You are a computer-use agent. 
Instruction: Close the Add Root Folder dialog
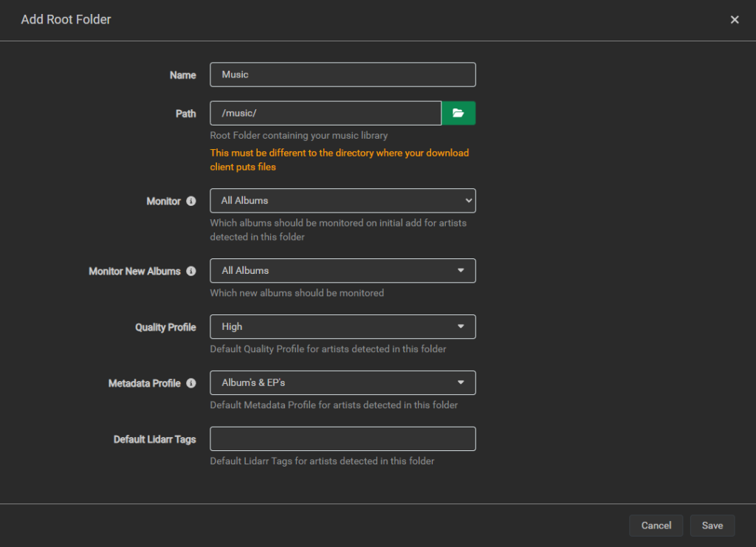click(x=735, y=19)
